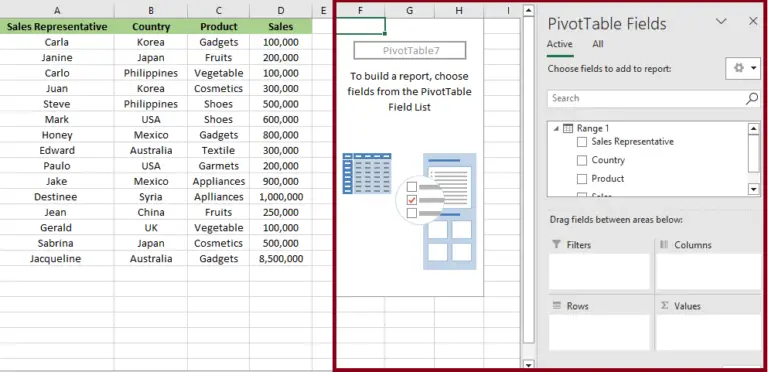
Task: Click the Filters funnel icon
Action: pyautogui.click(x=556, y=244)
